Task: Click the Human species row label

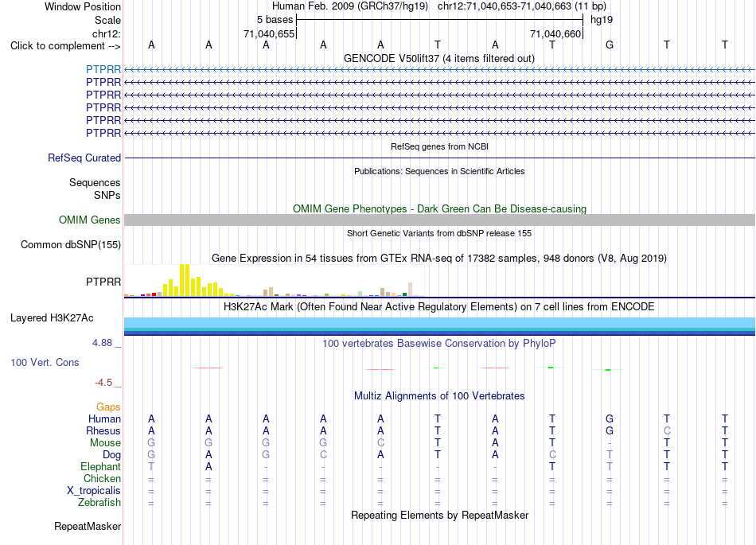Action: 104,418
